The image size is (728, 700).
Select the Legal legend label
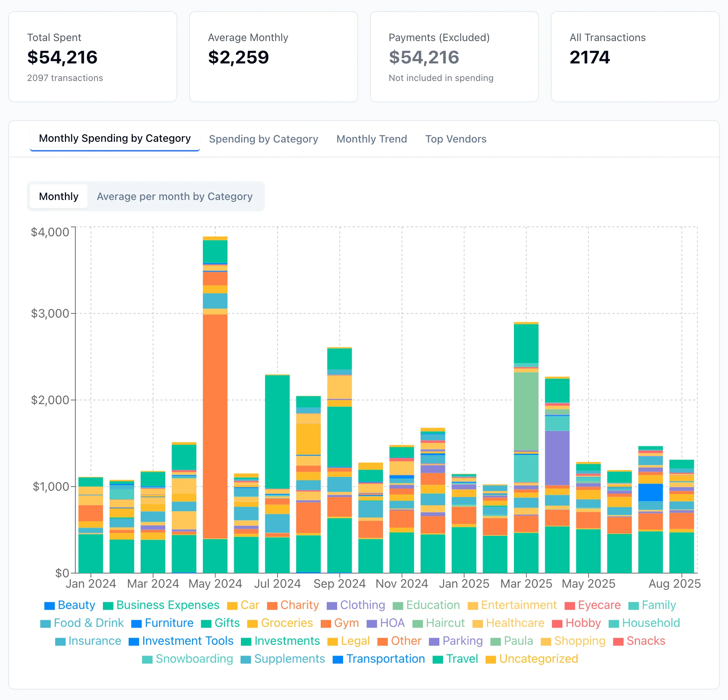pos(355,641)
